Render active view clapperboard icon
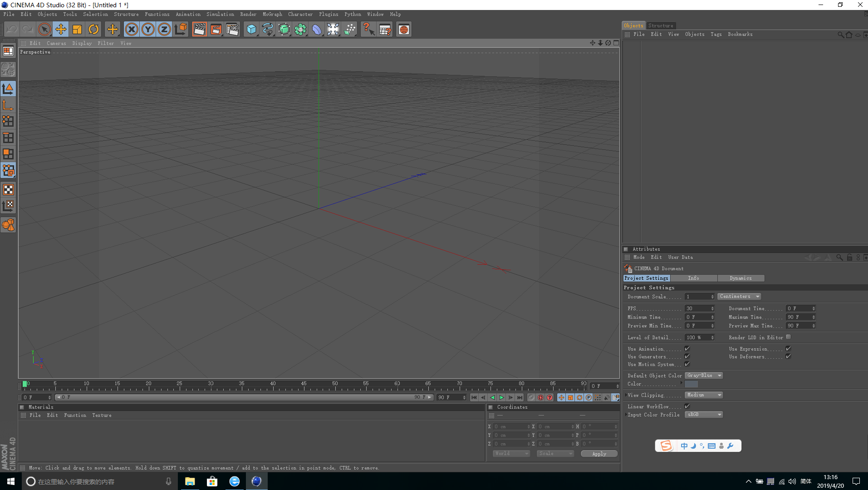The image size is (868, 490). coord(199,30)
